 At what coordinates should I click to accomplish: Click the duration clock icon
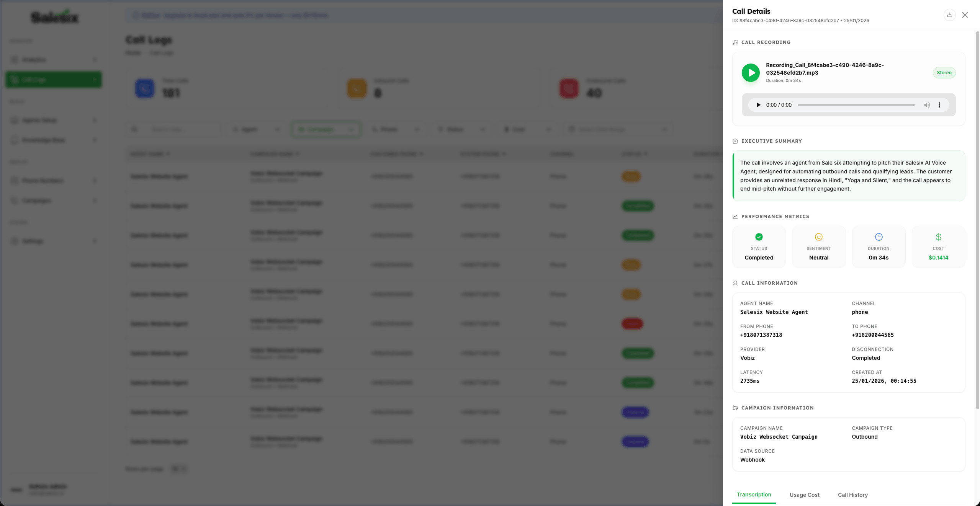click(879, 237)
